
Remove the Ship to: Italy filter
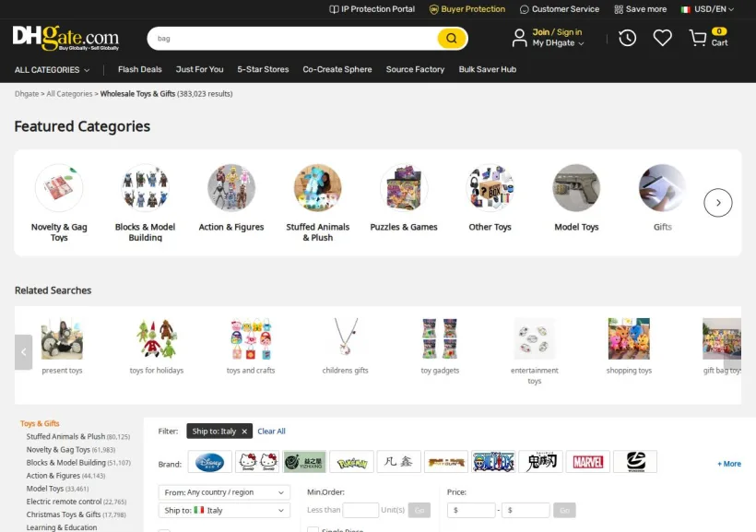[x=244, y=432]
